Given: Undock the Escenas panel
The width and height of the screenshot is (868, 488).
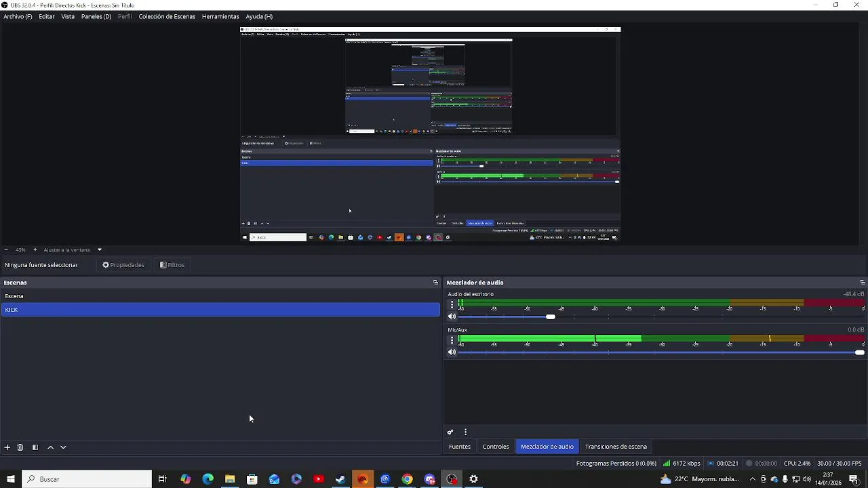Looking at the screenshot, I should coord(435,282).
